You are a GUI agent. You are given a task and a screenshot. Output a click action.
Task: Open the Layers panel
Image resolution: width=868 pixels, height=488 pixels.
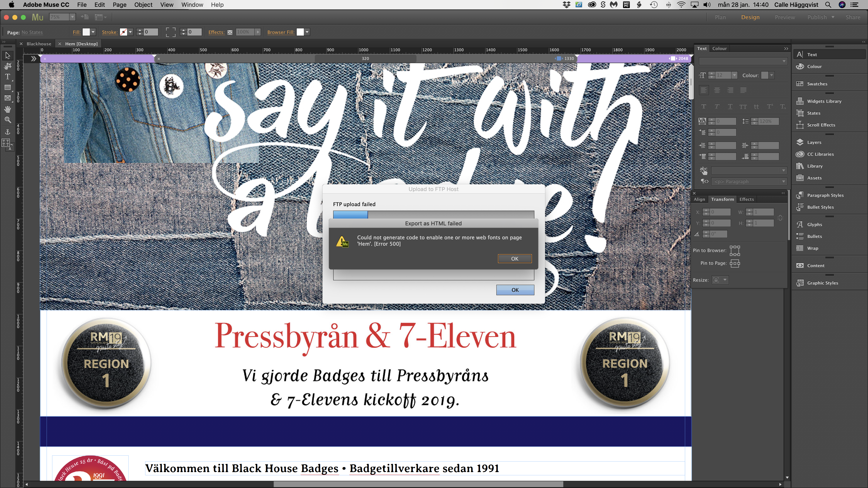pyautogui.click(x=829, y=142)
